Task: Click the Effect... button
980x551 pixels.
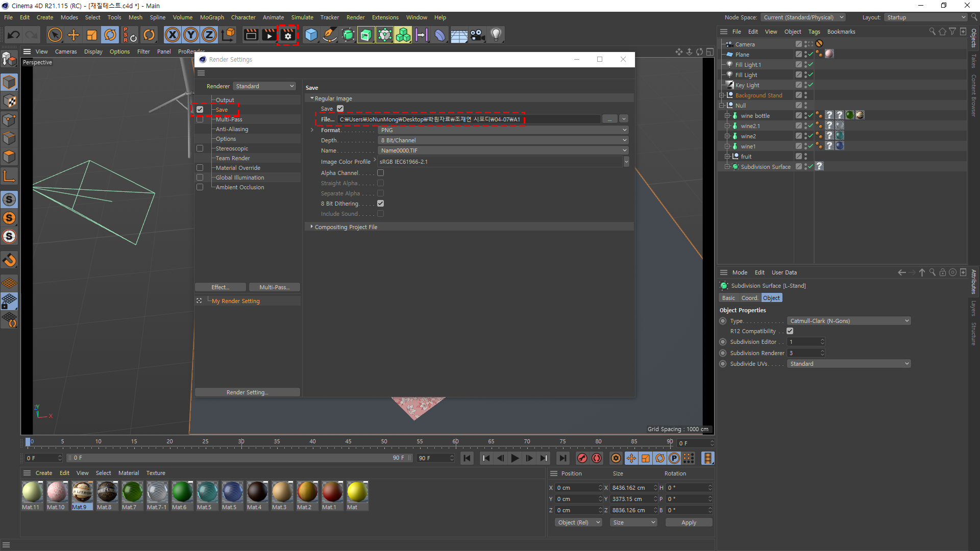Action: click(220, 287)
